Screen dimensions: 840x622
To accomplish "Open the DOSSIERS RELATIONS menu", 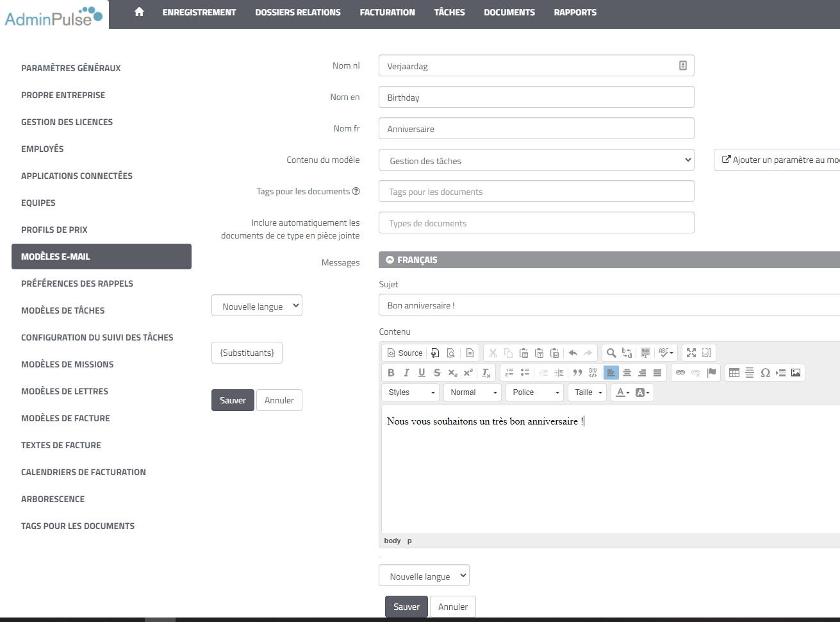I will [298, 12].
